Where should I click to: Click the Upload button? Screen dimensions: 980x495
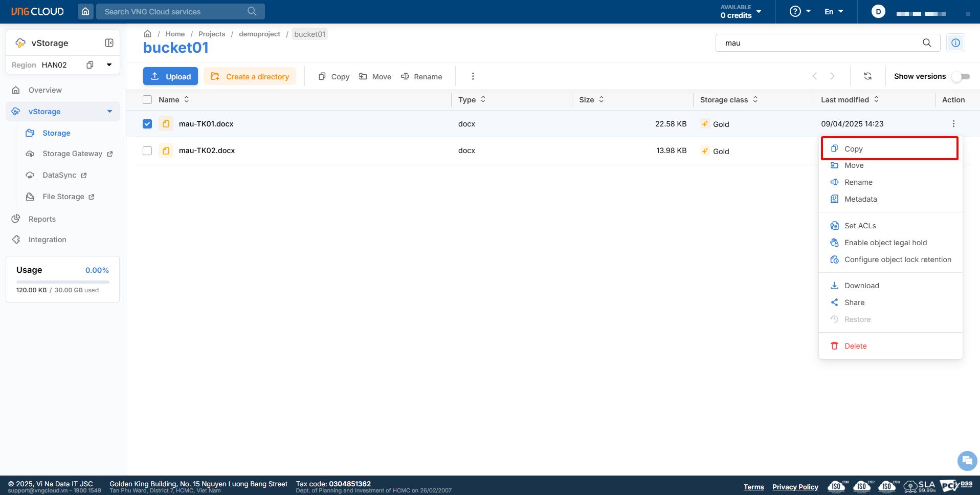(170, 76)
